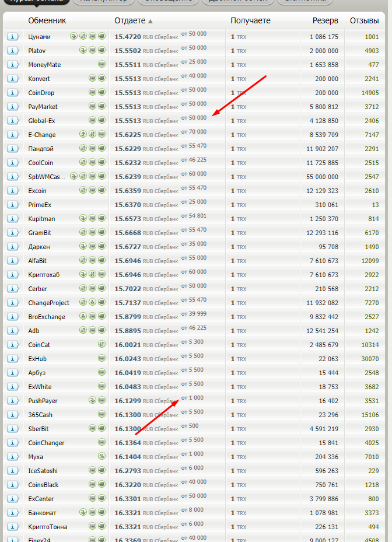The width and height of the screenshot is (392, 542).
Task: Click the info icon beside Konvert
Action: (13, 78)
